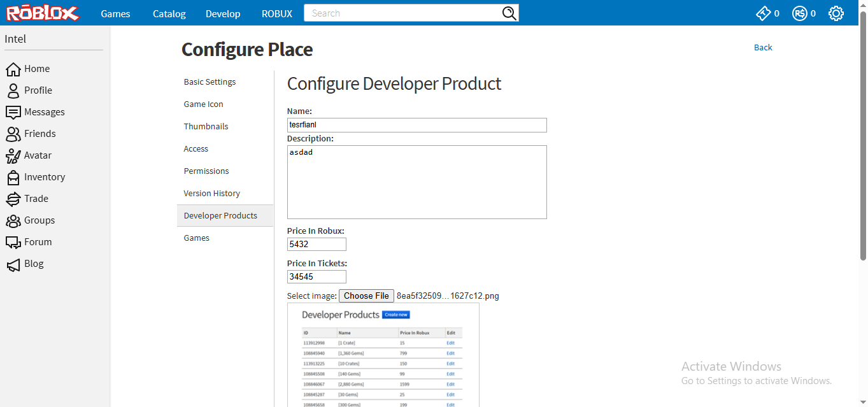Click the page vertical scrollbar
Screen dimensions: 868x407
pyautogui.click(x=863, y=140)
